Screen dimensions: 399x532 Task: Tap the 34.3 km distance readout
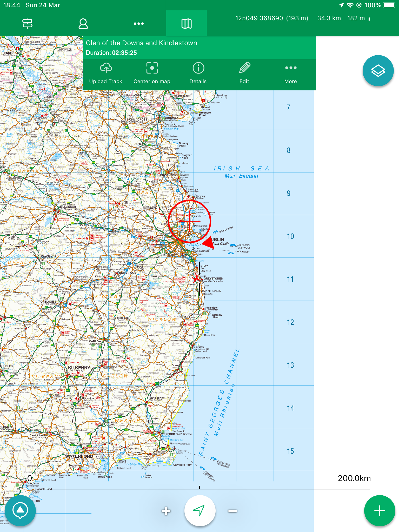pos(329,18)
